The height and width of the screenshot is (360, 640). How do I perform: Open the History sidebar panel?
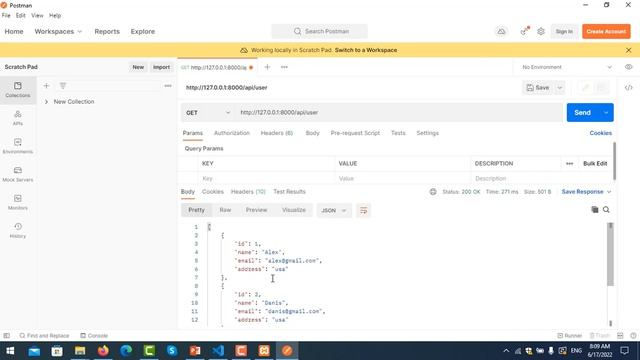[18, 231]
